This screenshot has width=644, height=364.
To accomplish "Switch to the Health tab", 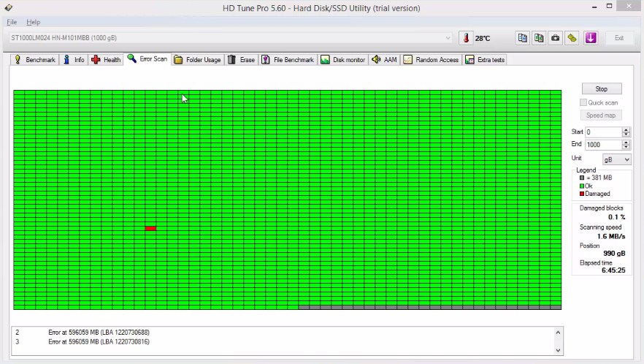I will pos(106,60).
